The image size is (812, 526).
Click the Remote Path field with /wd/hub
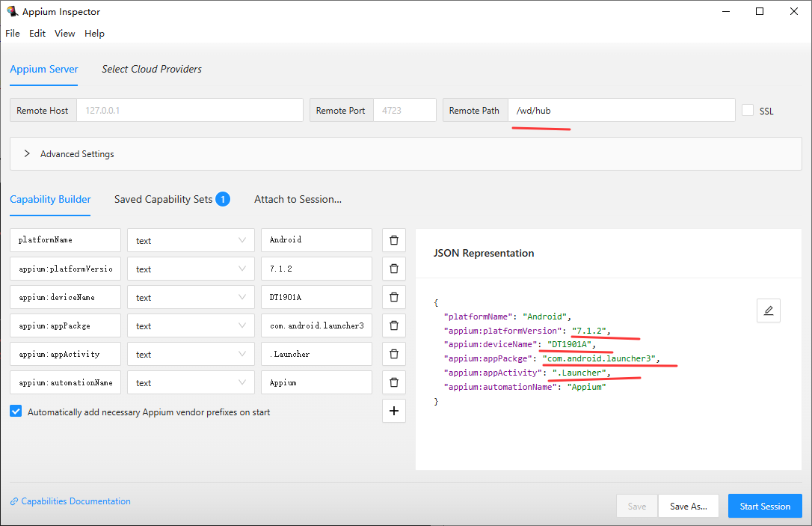pyautogui.click(x=621, y=111)
